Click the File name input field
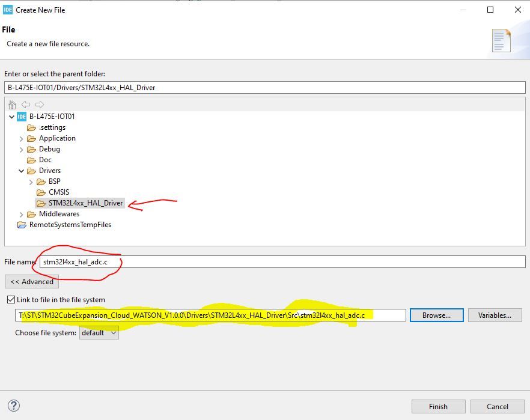This screenshot has width=530, height=420. (282, 262)
